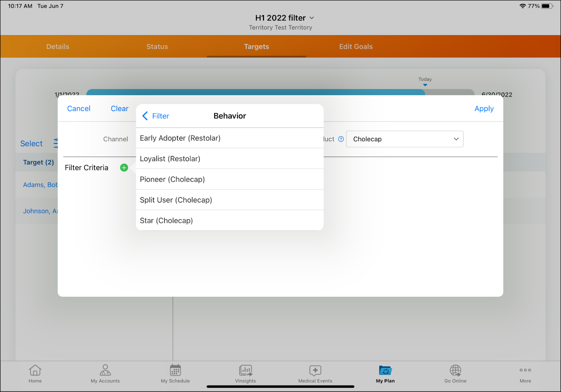Pick Star (Cholecap) from the list
The image size is (561, 392).
click(x=166, y=221)
